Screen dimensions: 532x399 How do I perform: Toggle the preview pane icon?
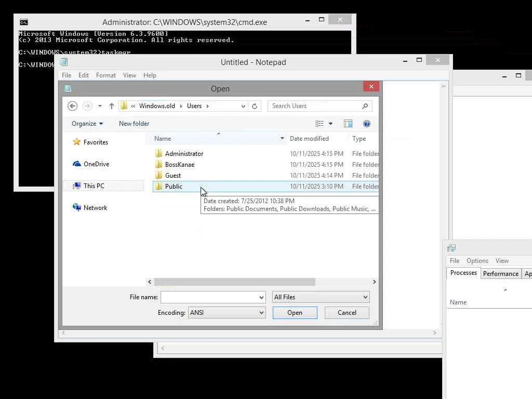click(x=348, y=124)
